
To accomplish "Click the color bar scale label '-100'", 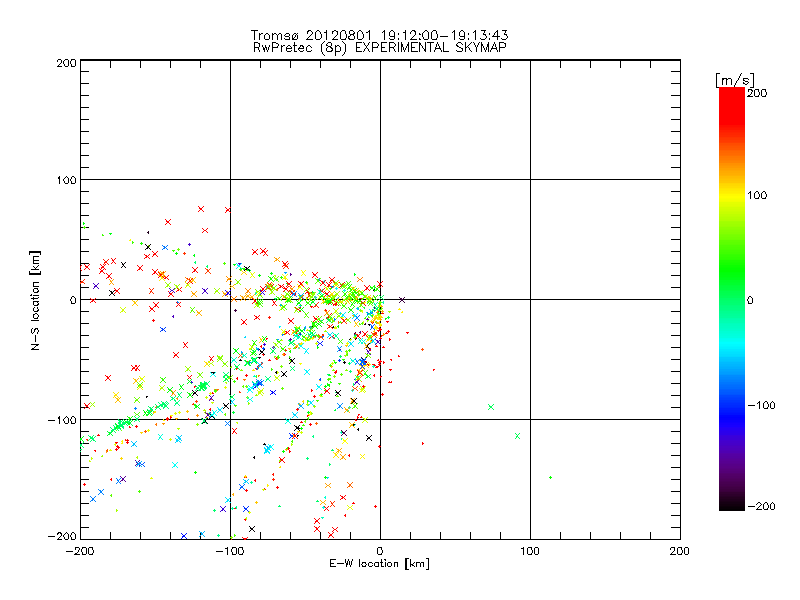I will pyautogui.click(x=761, y=406).
